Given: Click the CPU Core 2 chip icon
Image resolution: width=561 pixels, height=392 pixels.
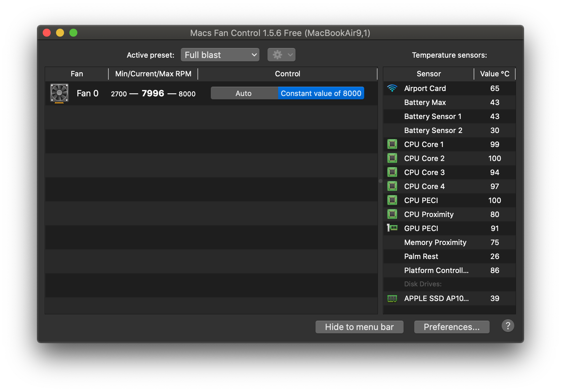Looking at the screenshot, I should pyautogui.click(x=392, y=158).
